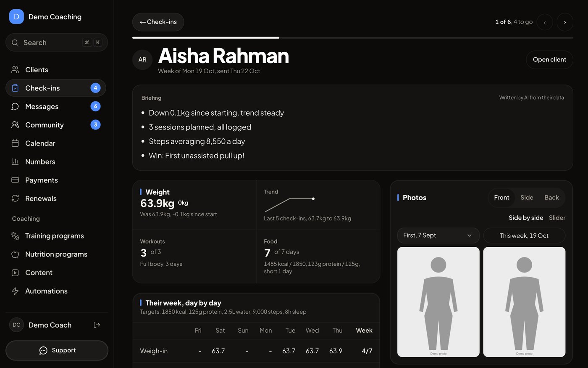
Task: Open Renewals in the sidebar
Action: click(x=56, y=199)
